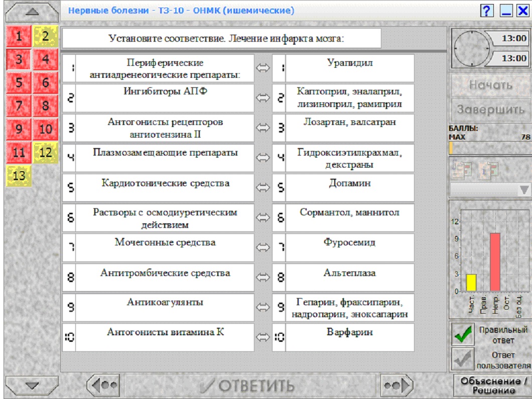Click swap arrow for Урапидил row

click(262, 68)
